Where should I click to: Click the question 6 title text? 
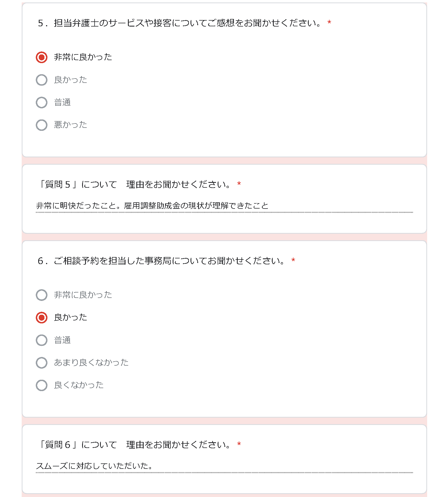tap(162, 261)
